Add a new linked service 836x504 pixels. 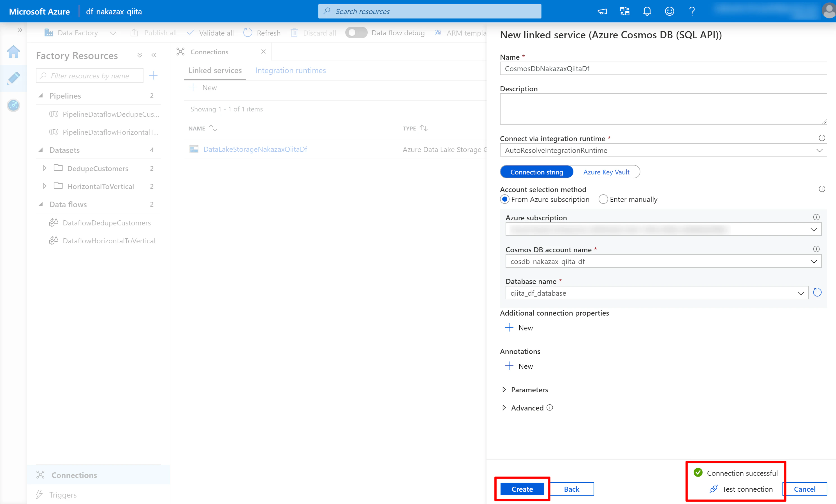pos(203,87)
